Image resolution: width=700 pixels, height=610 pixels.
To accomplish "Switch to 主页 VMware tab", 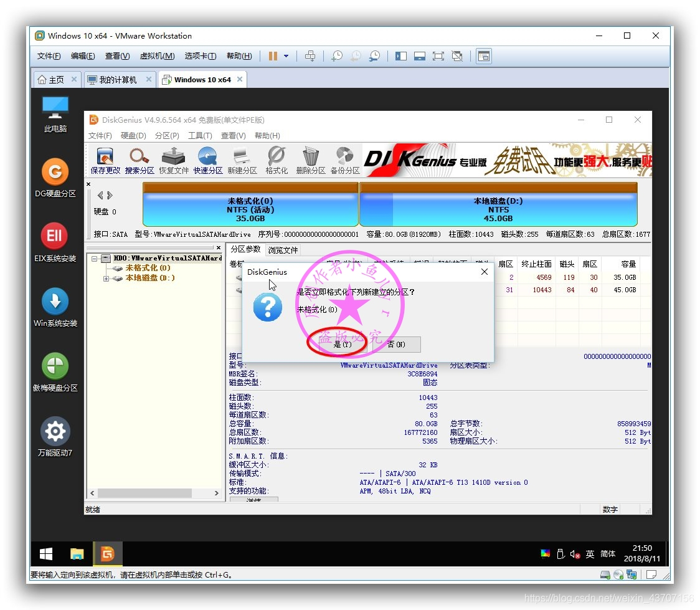I will (x=56, y=80).
